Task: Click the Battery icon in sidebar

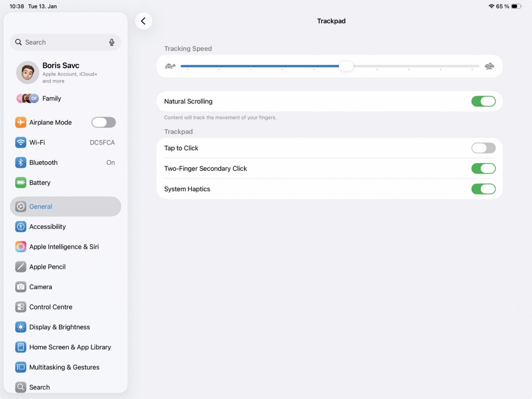Action: pyautogui.click(x=21, y=182)
